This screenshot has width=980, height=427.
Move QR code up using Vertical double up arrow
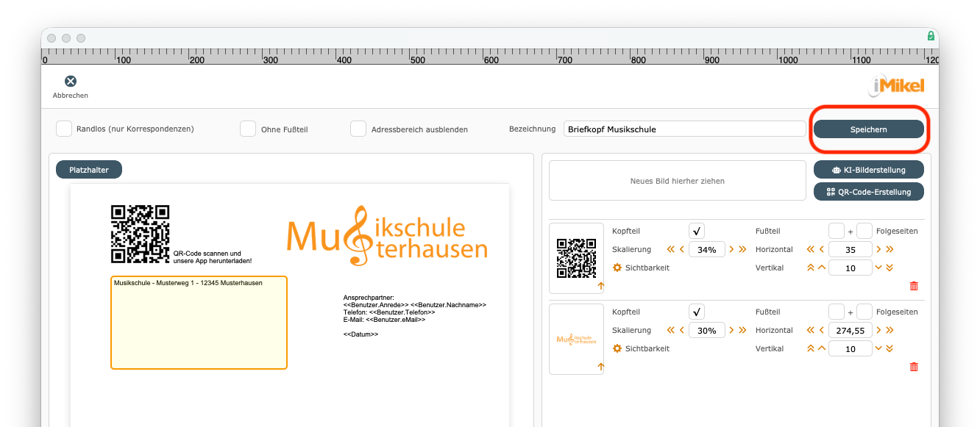(811, 268)
